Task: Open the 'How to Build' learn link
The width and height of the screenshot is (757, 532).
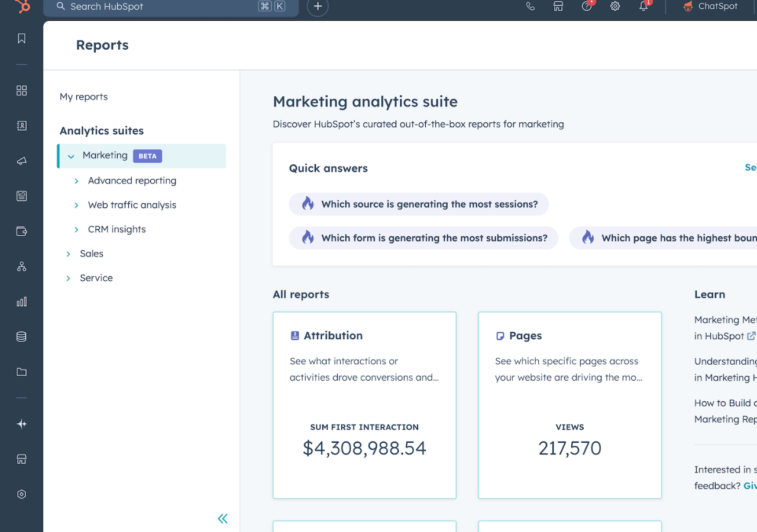Action: tap(726, 411)
